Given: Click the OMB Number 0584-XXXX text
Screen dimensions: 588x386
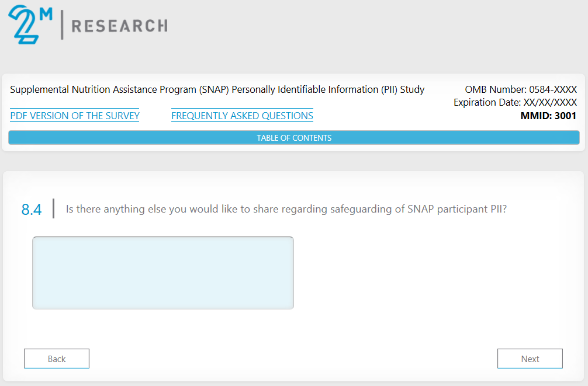Looking at the screenshot, I should point(521,90).
